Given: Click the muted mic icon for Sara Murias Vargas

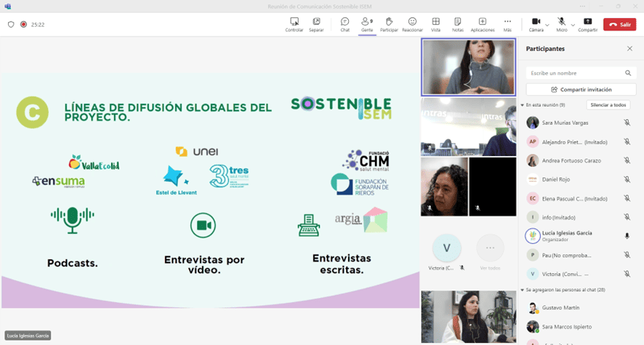Looking at the screenshot, I should click(627, 123).
